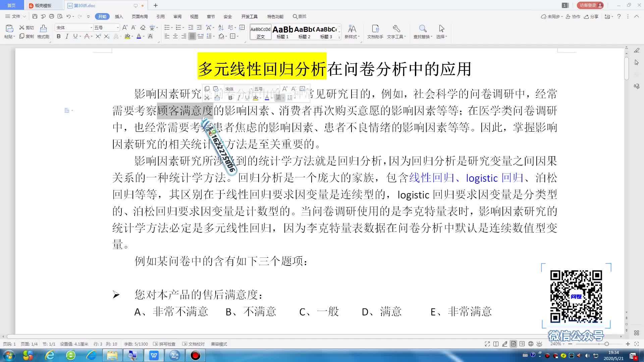Open the 五号 font size dropdown

[117, 27]
